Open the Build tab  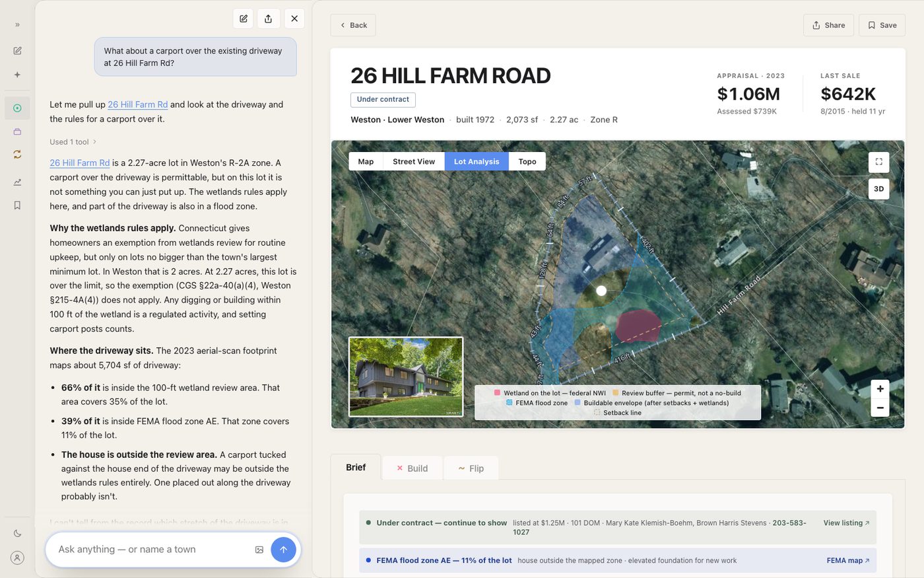412,468
